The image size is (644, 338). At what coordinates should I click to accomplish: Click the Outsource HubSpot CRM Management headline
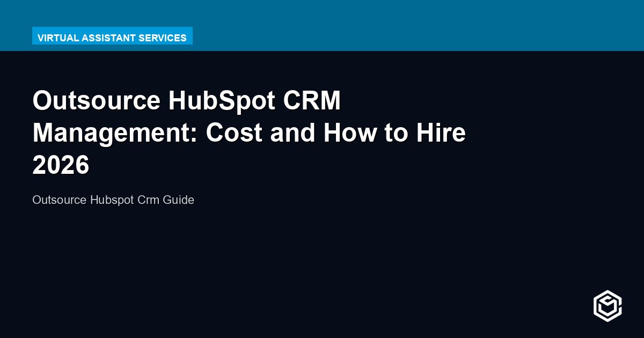click(249, 133)
